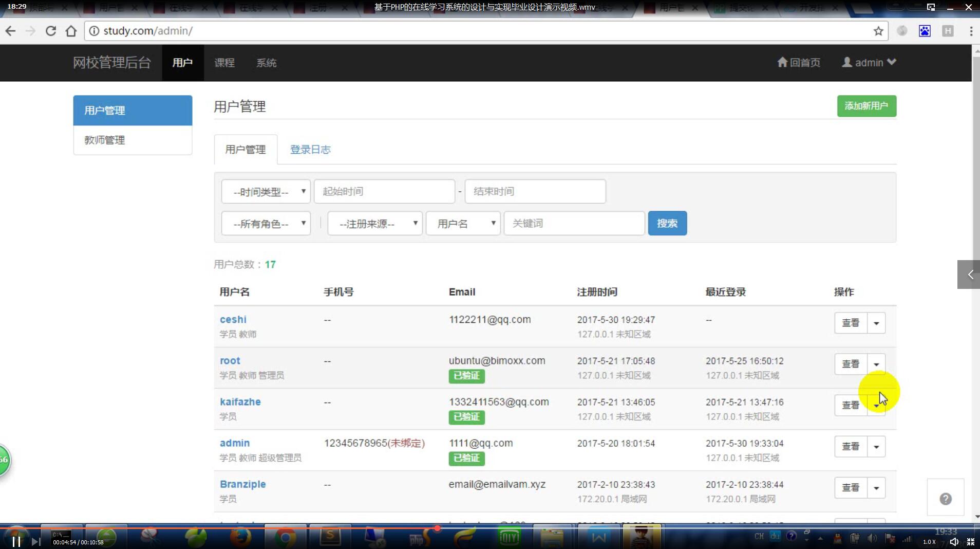This screenshot has width=980, height=549.
Task: Click the 网校管理后台 brand link
Action: (112, 63)
